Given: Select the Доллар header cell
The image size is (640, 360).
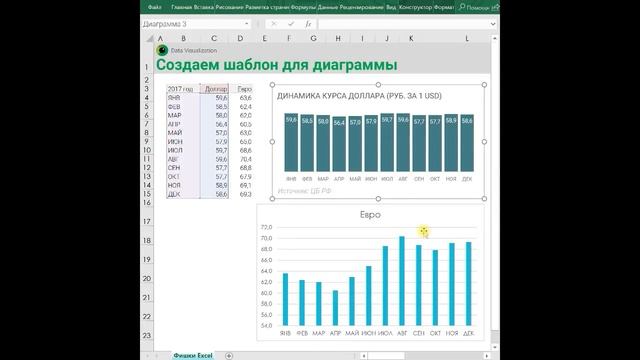Looking at the screenshot, I should click(x=214, y=89).
